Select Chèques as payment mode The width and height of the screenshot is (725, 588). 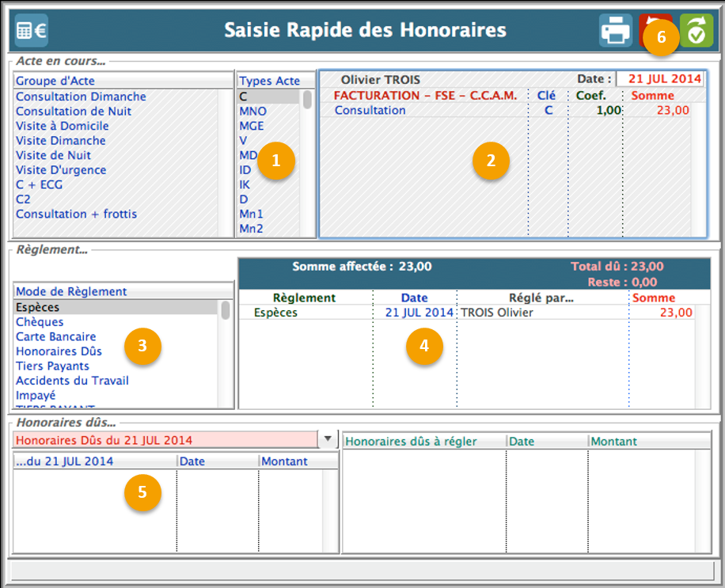coord(40,322)
